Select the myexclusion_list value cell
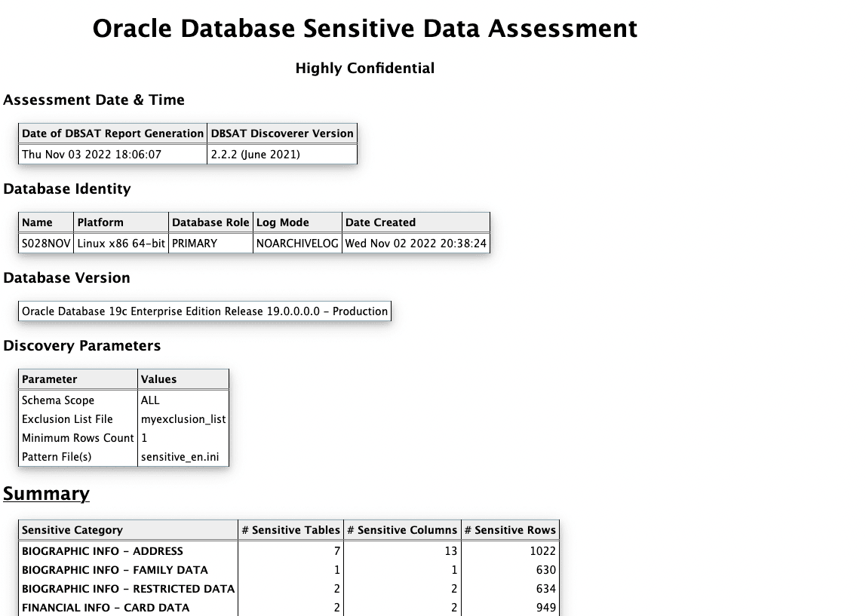This screenshot has width=866, height=616. (183, 419)
